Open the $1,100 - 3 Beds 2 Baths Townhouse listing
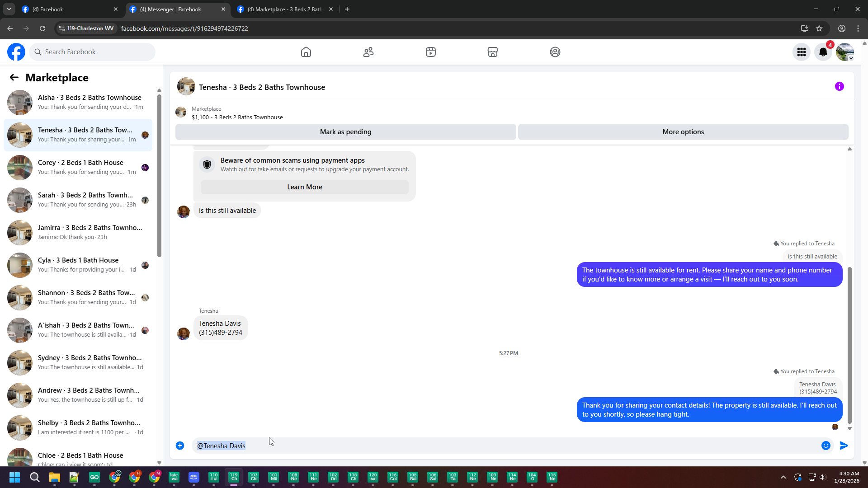 tap(237, 117)
